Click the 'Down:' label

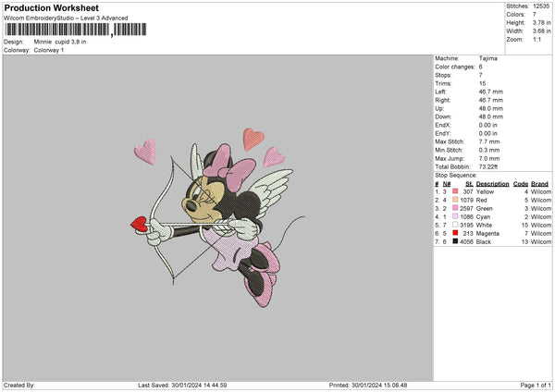(x=443, y=116)
